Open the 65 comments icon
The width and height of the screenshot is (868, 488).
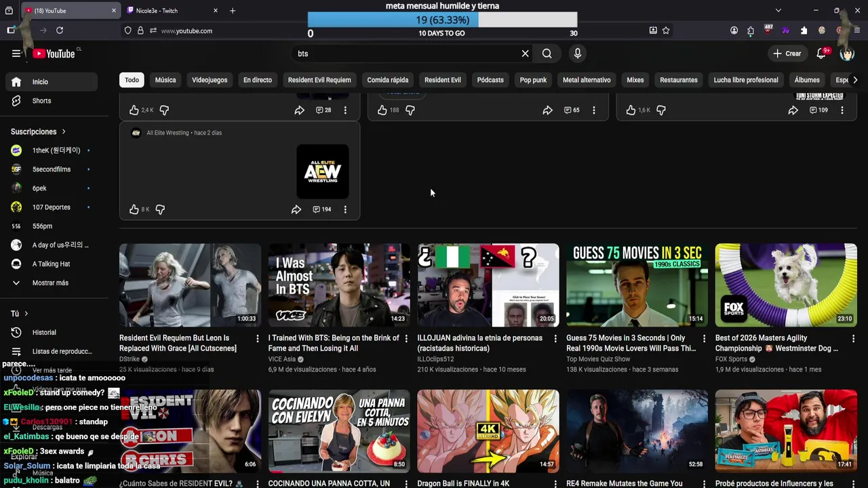point(572,110)
